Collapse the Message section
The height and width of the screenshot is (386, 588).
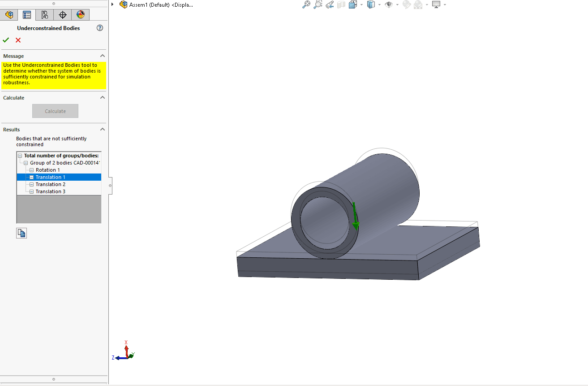(x=102, y=56)
